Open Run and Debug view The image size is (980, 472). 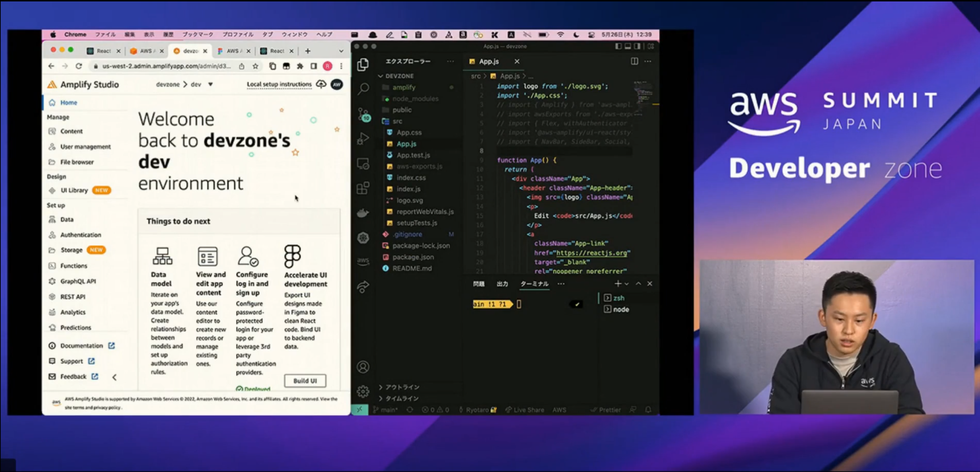point(363,139)
